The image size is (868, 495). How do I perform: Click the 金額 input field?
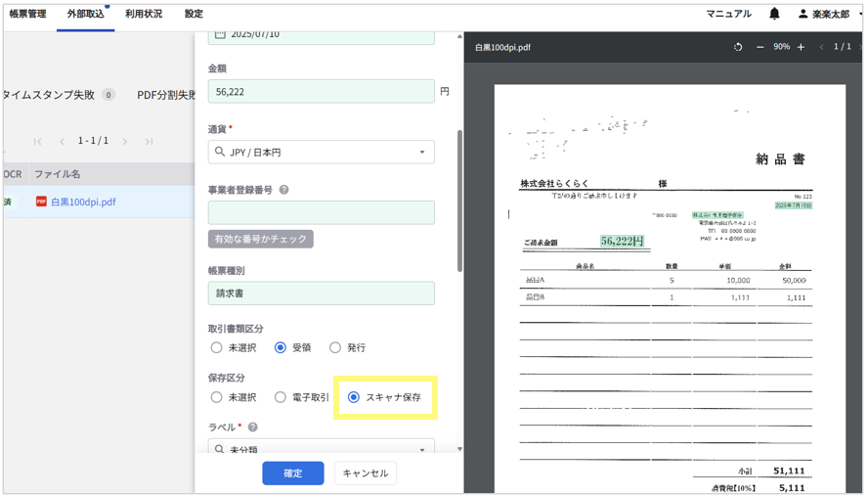coord(321,91)
